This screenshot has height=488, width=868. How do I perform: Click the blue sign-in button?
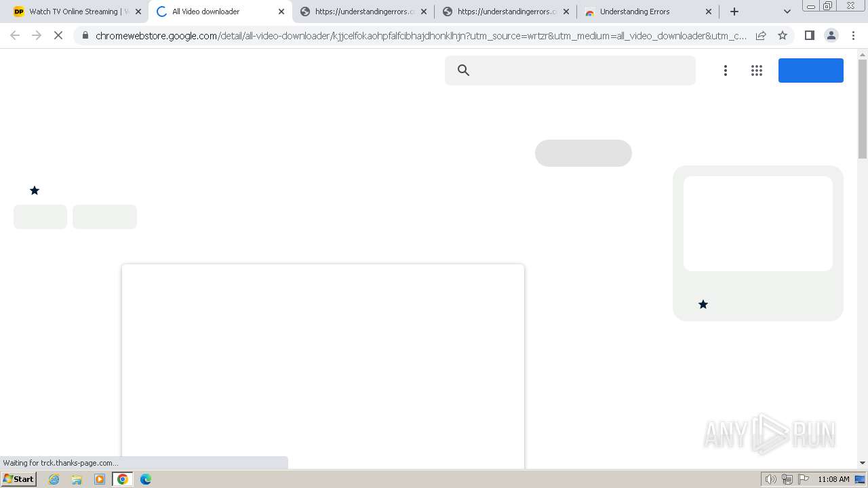810,70
